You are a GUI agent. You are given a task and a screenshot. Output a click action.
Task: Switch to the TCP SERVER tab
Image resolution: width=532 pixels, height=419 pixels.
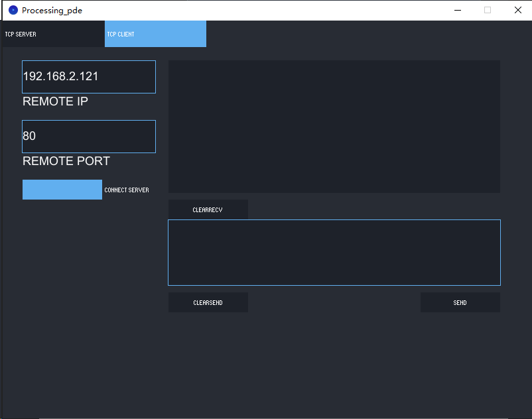point(54,34)
